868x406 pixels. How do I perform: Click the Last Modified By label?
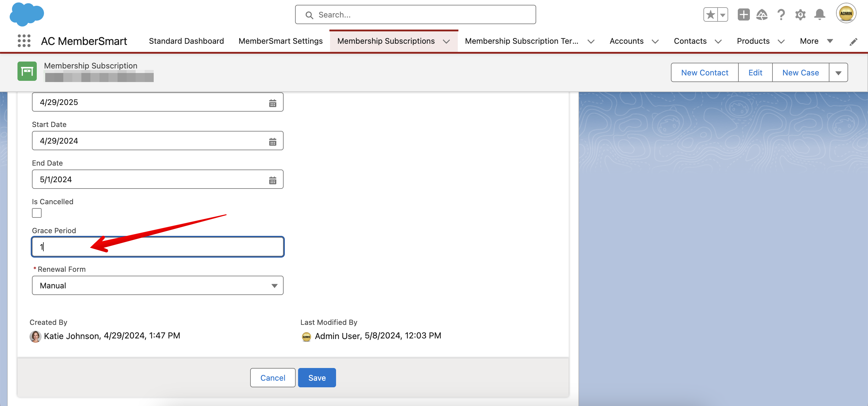(329, 322)
